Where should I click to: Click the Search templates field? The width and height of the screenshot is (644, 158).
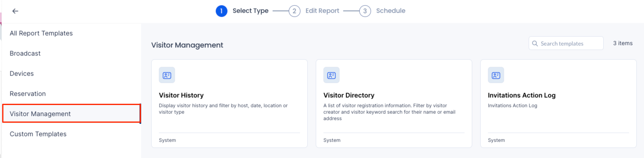point(566,44)
